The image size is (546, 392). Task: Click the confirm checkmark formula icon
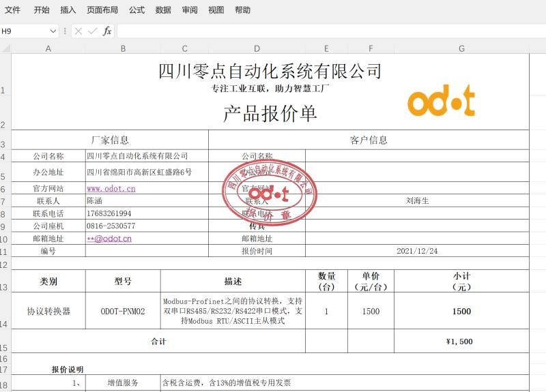[93, 31]
